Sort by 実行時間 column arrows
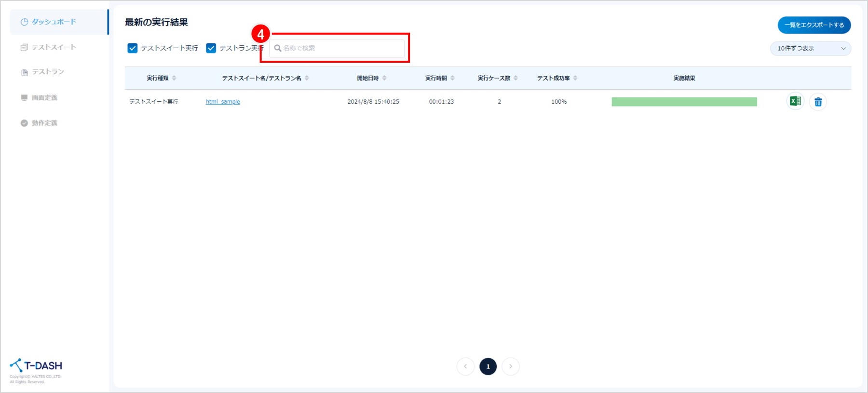The height and width of the screenshot is (393, 868). pyautogui.click(x=452, y=78)
